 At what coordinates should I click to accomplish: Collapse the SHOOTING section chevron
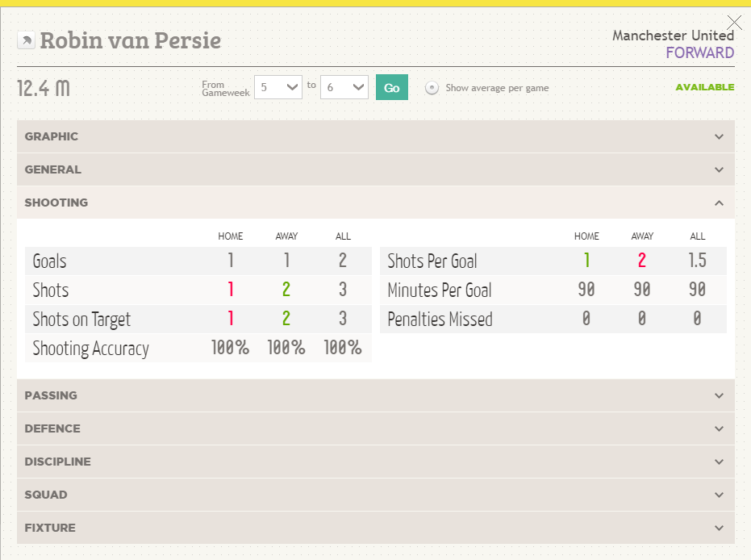click(x=719, y=203)
